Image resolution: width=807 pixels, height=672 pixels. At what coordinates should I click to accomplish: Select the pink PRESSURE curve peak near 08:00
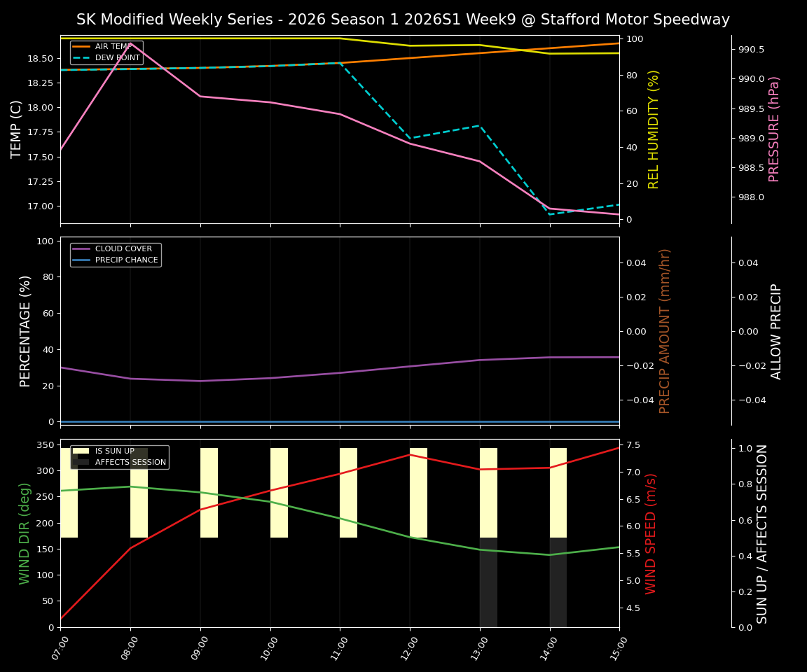(x=130, y=43)
